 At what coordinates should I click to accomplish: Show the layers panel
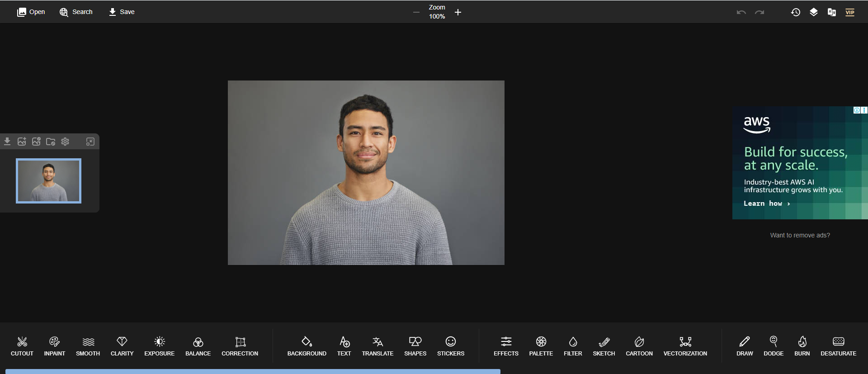point(814,12)
